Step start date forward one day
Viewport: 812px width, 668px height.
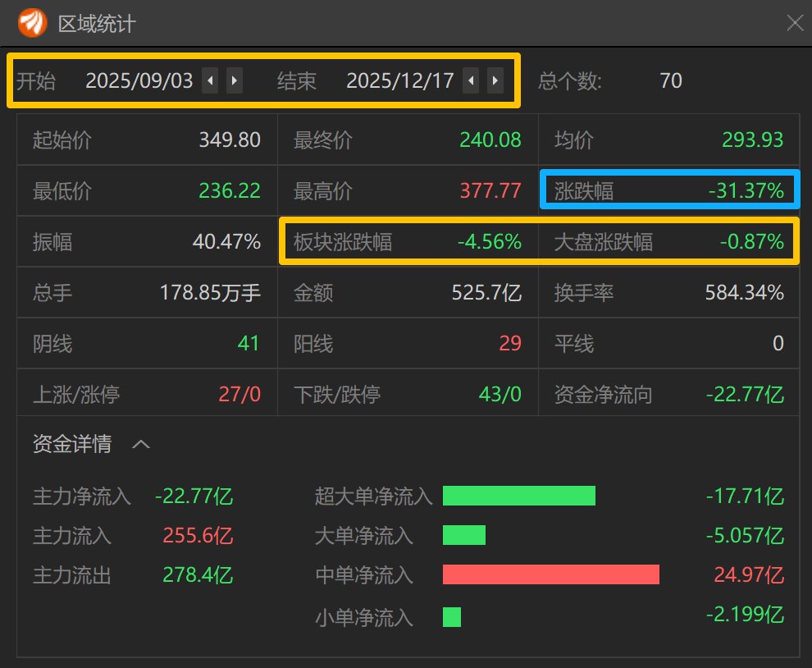[x=235, y=80]
